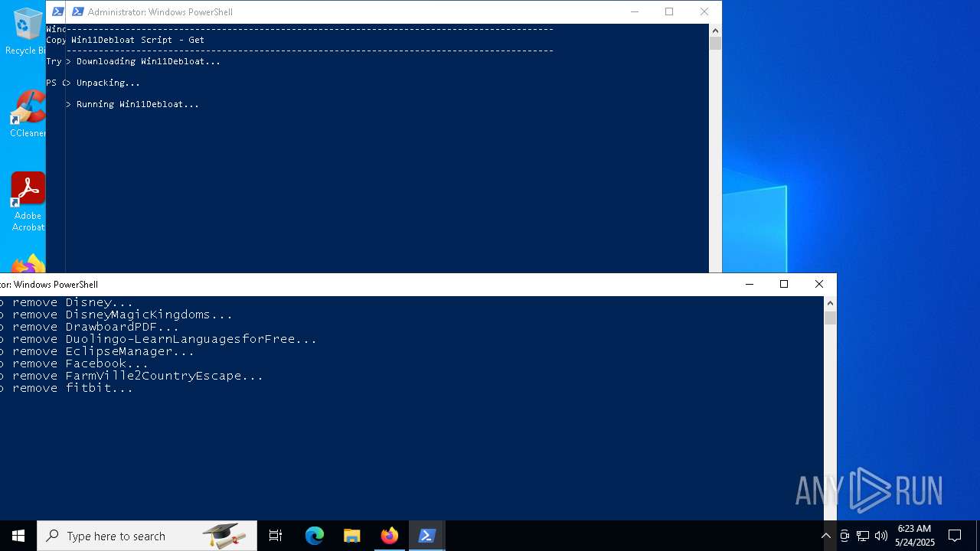Launch Firefox from the taskbar
980x551 pixels.
(x=389, y=536)
